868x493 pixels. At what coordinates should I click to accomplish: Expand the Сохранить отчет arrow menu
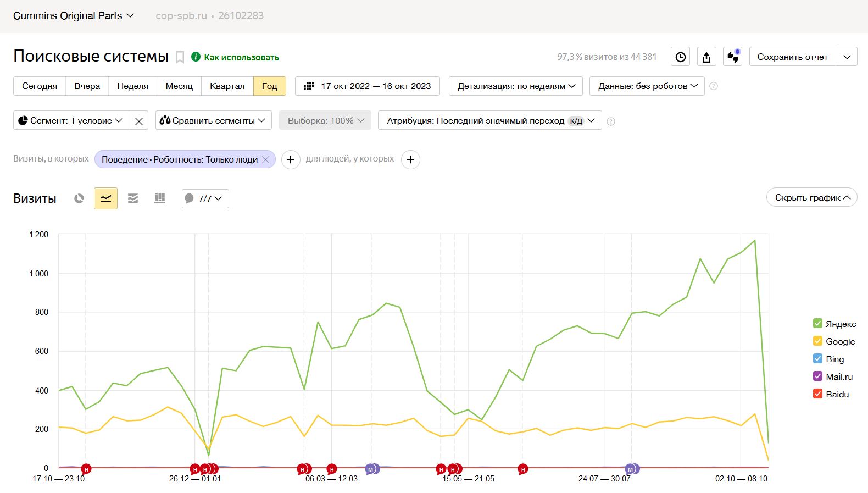pos(847,57)
